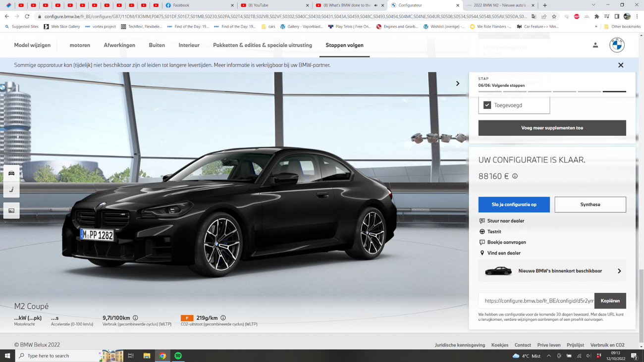This screenshot has width=644, height=362.
Task: Click Windows taskbar search box
Action: [x=57, y=356]
